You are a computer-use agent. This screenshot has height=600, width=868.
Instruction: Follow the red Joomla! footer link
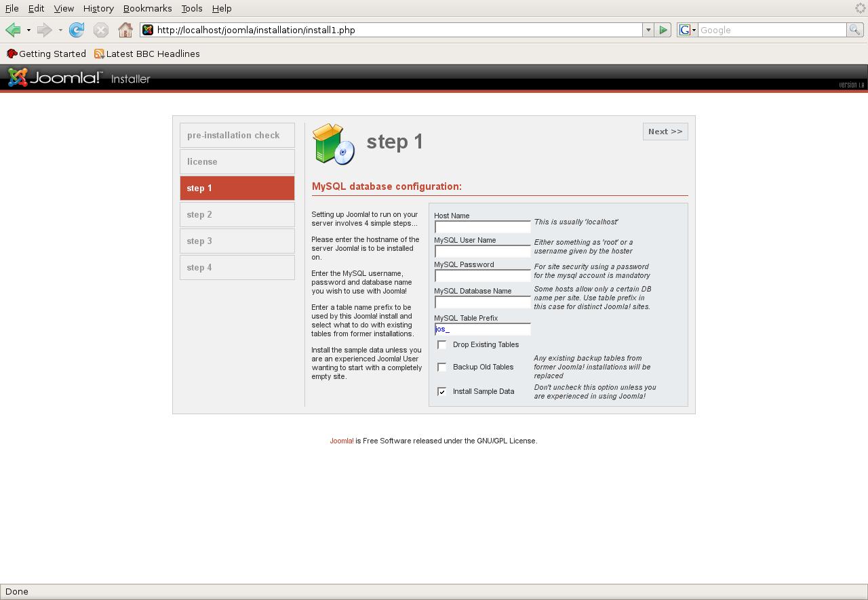tap(341, 441)
